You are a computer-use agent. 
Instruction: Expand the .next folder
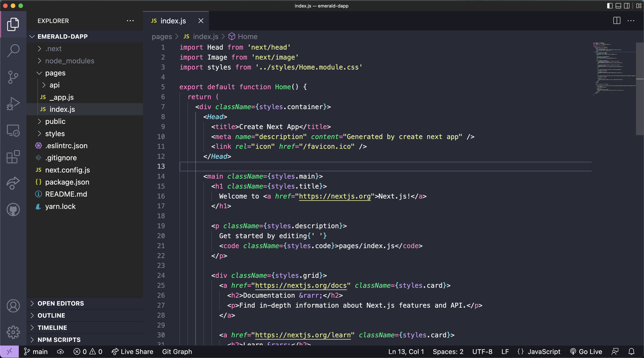click(85, 49)
